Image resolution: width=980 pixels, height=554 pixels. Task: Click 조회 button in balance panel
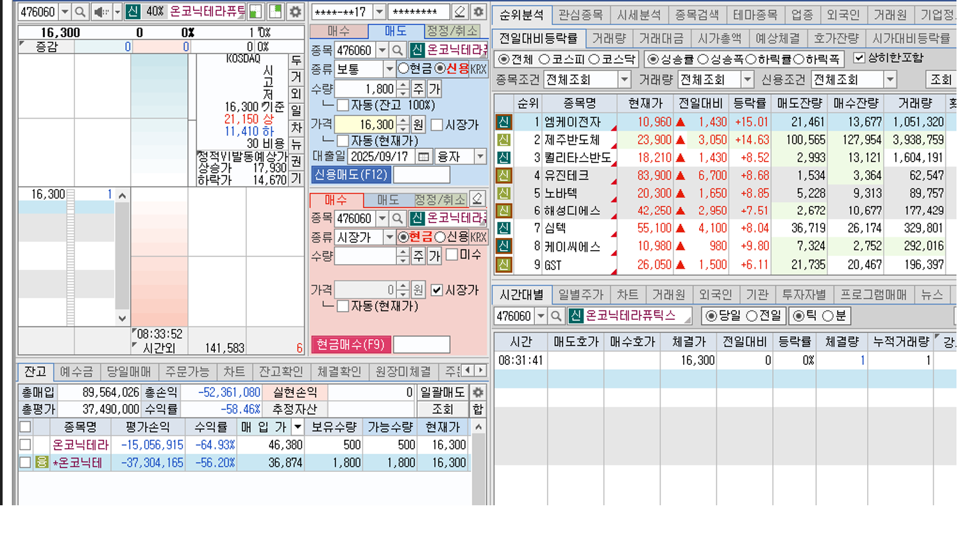(442, 409)
